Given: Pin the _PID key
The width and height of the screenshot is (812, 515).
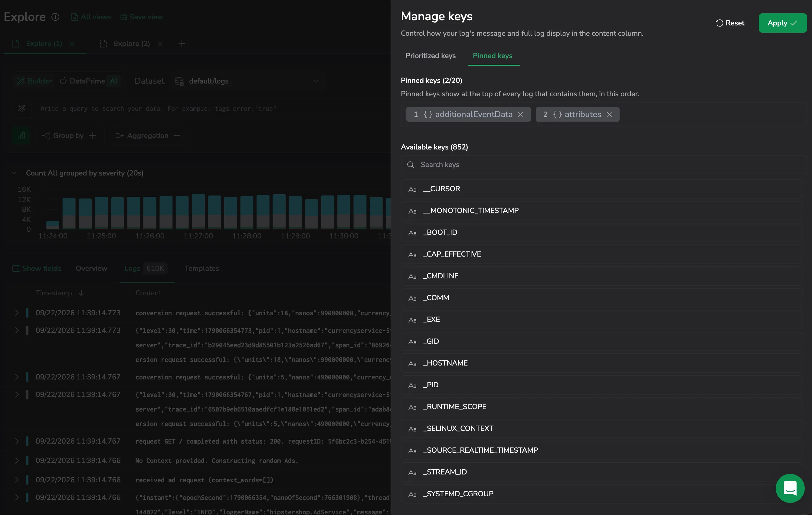Looking at the screenshot, I should (x=601, y=385).
